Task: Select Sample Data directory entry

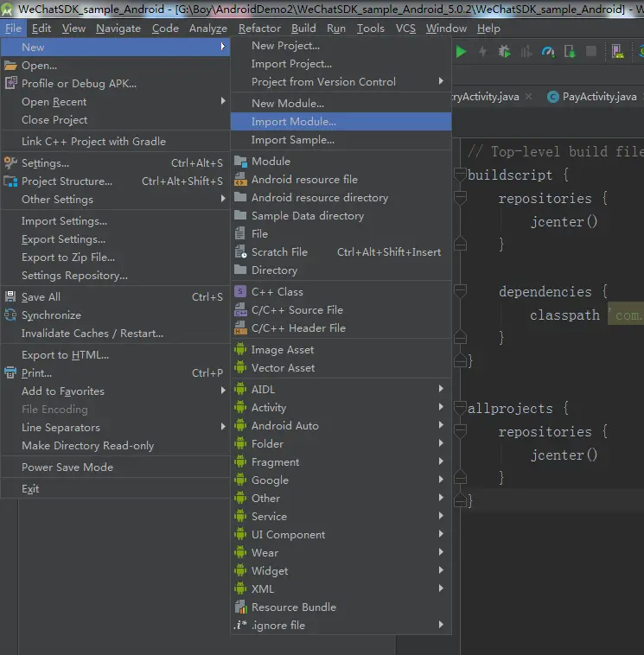Action: coord(341,215)
